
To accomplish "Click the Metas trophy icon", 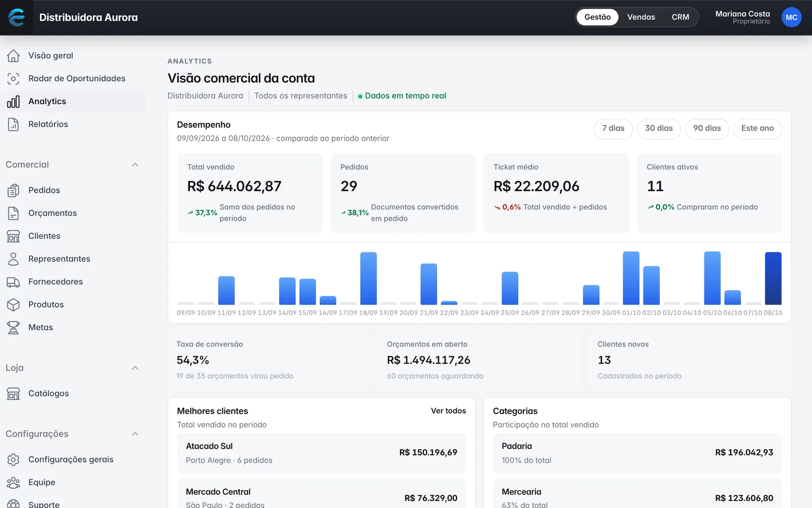I will [x=14, y=327].
